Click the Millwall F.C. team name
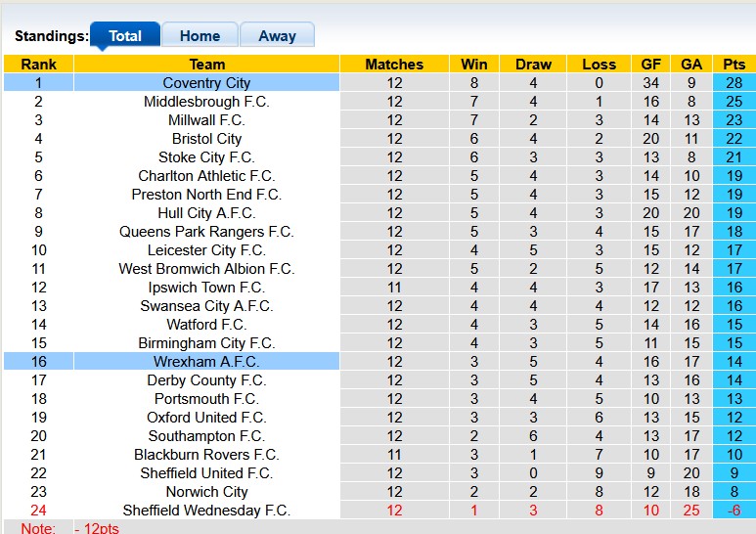This screenshot has height=534, width=756. pyautogui.click(x=206, y=120)
